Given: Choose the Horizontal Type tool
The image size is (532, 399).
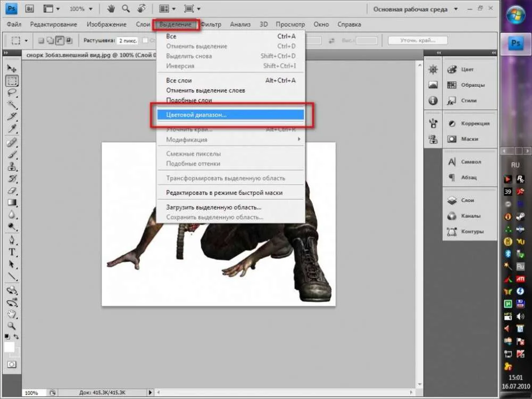Looking at the screenshot, I should click(12, 252).
